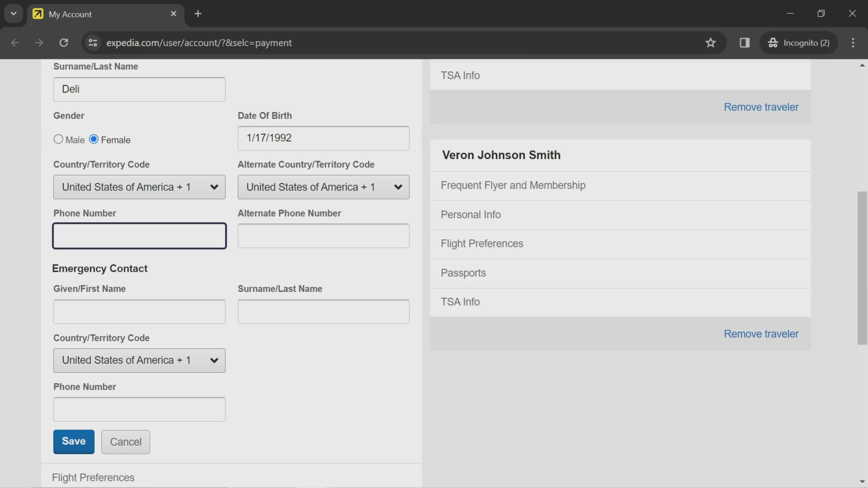The height and width of the screenshot is (488, 868).
Task: Minimize the browser window
Action: 790,14
